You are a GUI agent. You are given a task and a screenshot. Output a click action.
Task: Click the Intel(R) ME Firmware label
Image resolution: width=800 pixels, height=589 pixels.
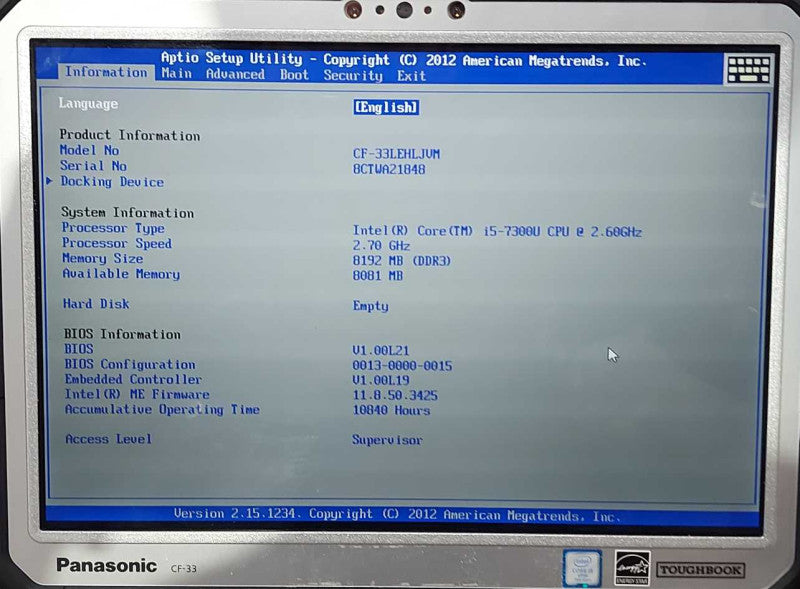pos(137,395)
